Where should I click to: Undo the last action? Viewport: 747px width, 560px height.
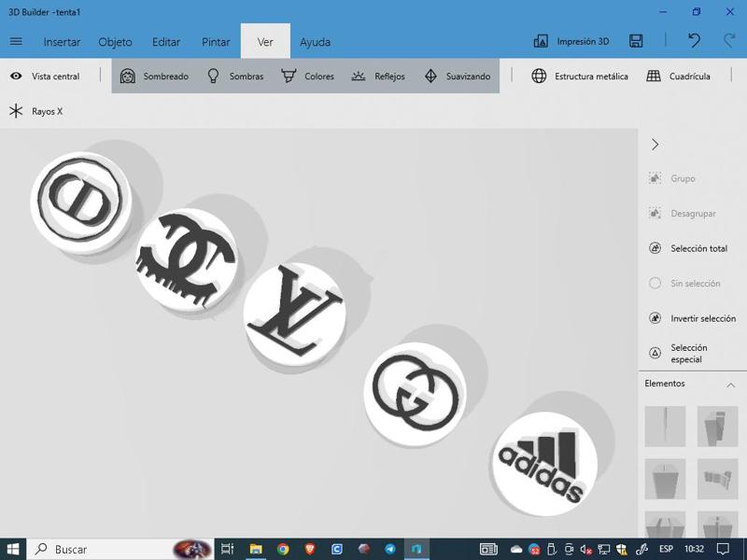point(694,41)
